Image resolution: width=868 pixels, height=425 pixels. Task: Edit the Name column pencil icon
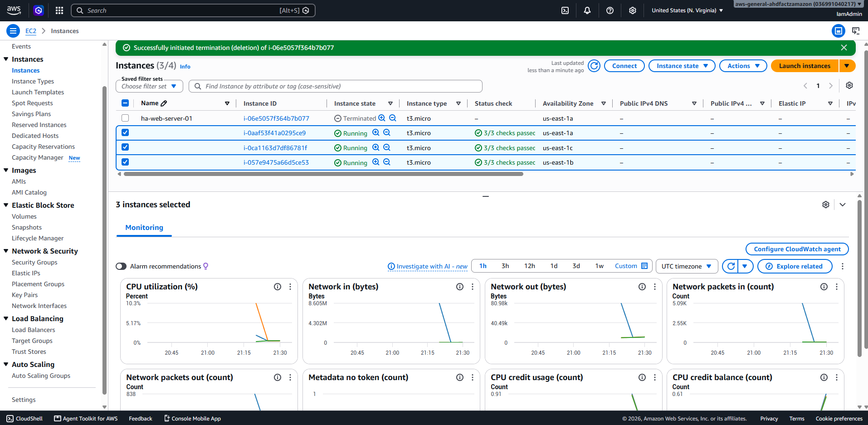pyautogui.click(x=164, y=103)
